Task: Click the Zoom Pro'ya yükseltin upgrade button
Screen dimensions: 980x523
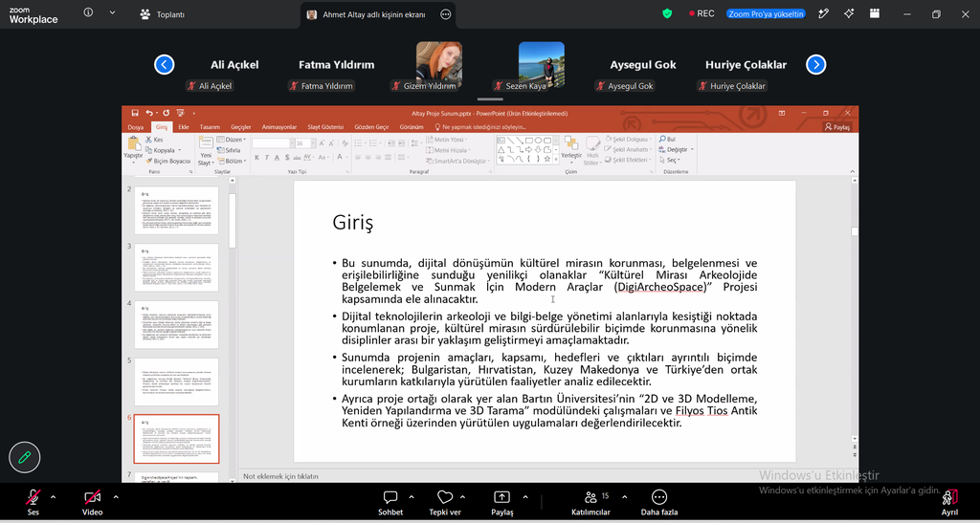Action: [766, 13]
